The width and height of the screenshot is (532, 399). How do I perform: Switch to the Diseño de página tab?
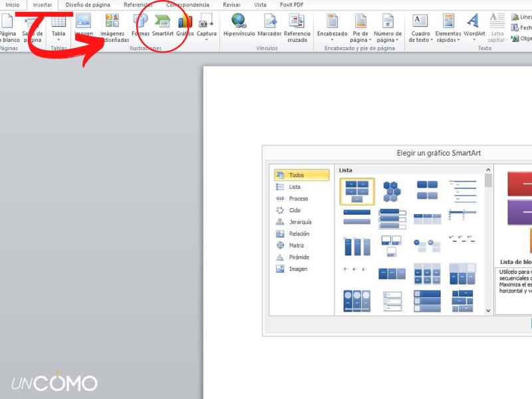pyautogui.click(x=88, y=5)
